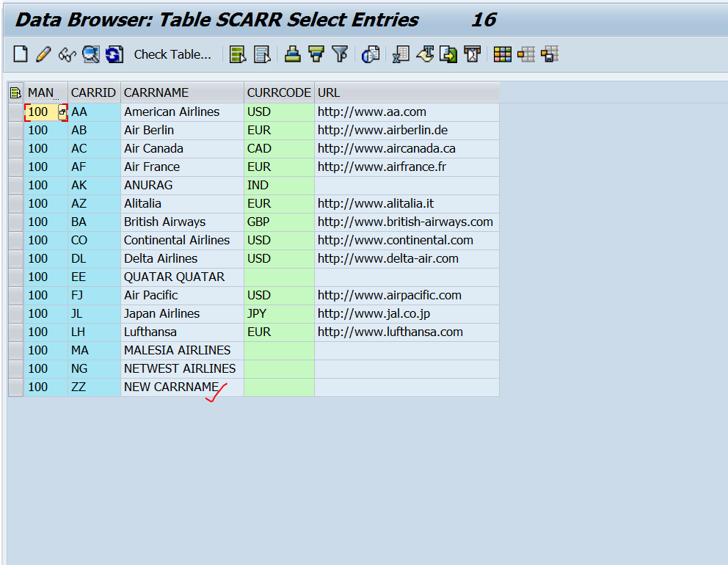Click the 100 client cell in AA row
728x565 pixels.
[41, 112]
